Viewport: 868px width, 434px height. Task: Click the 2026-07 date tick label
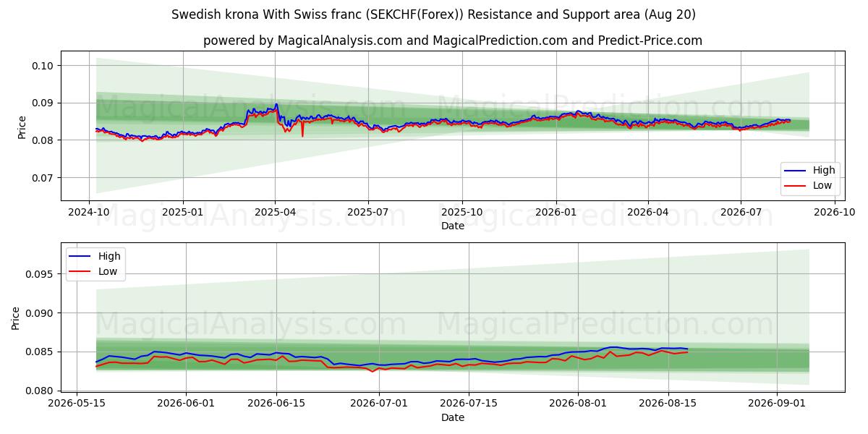[740, 212]
